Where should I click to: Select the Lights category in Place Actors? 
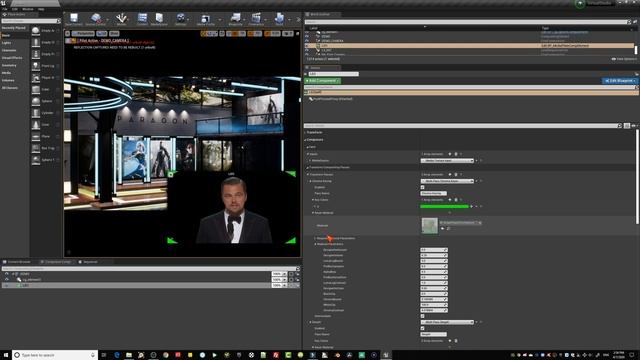click(6, 43)
